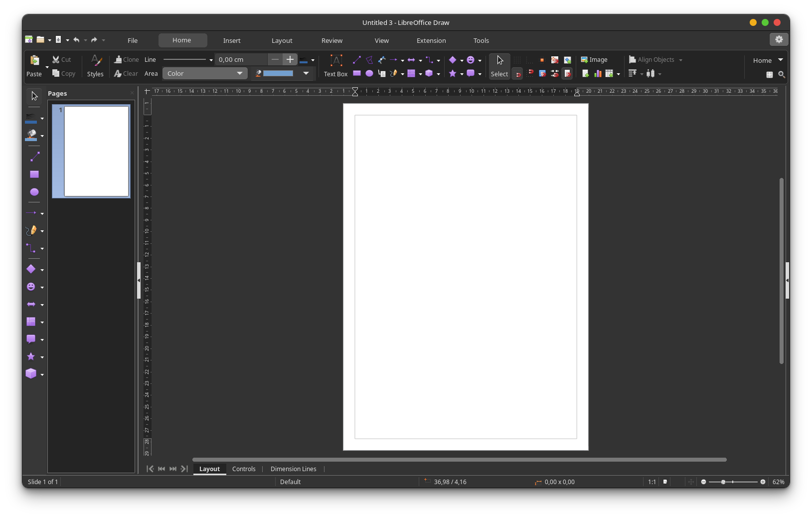
Task: Toggle Snap to Grid magnet button
Action: pyautogui.click(x=518, y=74)
